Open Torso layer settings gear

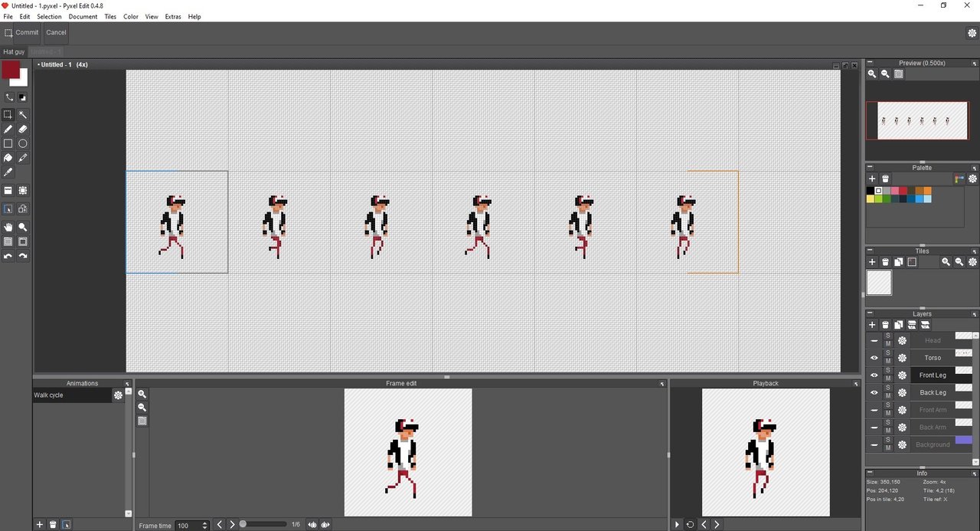coord(902,358)
